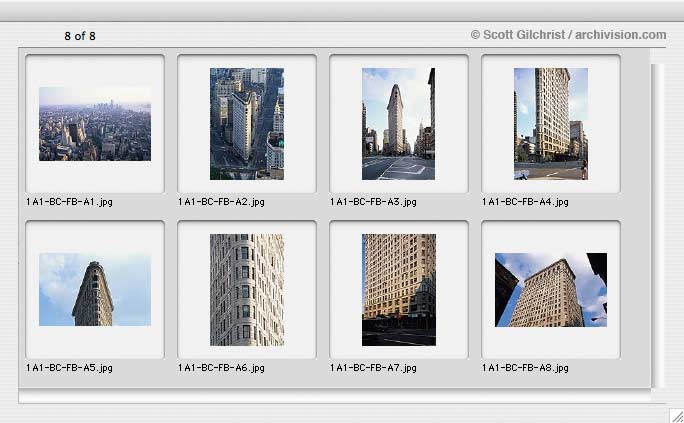Open the aerial Flatiron thumbnail 1A1-BC-FB-A2
Screen dimensions: 684x423
pyautogui.click(x=247, y=124)
